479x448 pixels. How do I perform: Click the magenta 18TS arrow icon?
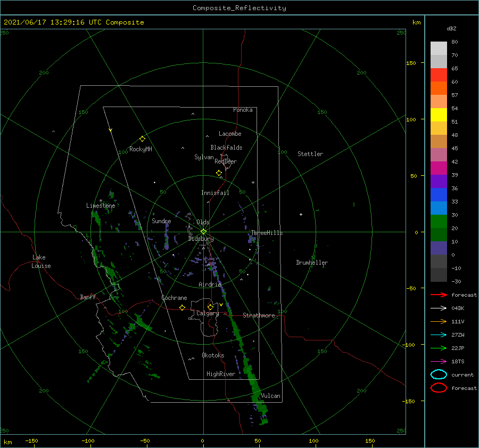(x=439, y=362)
